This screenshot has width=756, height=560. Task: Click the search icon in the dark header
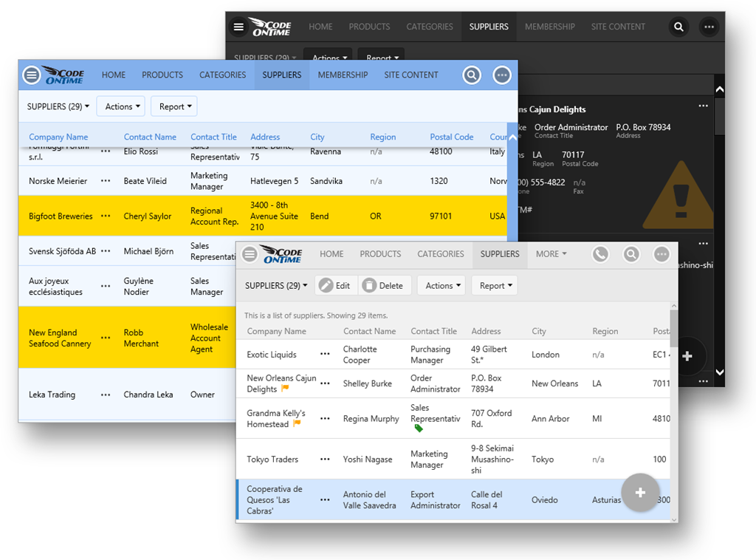[678, 27]
